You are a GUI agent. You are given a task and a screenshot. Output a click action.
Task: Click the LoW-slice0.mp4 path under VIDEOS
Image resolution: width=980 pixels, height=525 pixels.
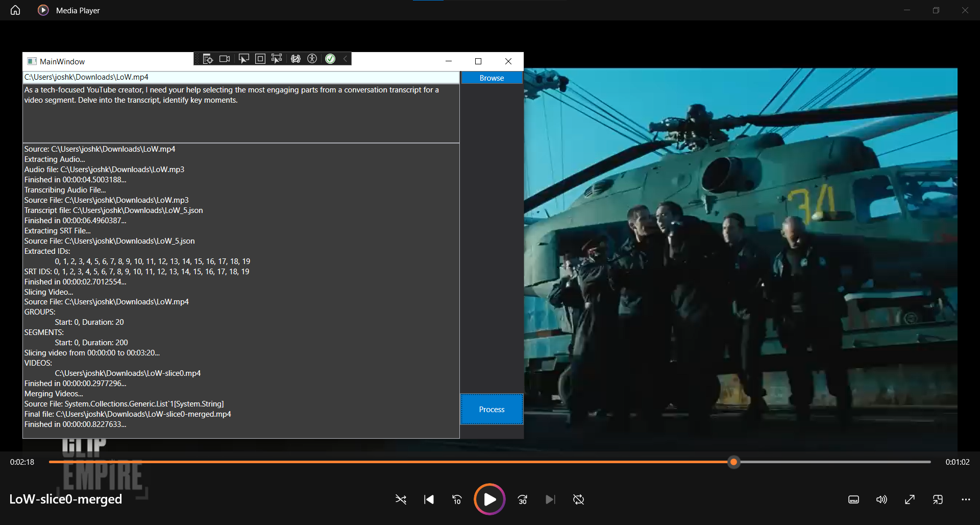128,373
